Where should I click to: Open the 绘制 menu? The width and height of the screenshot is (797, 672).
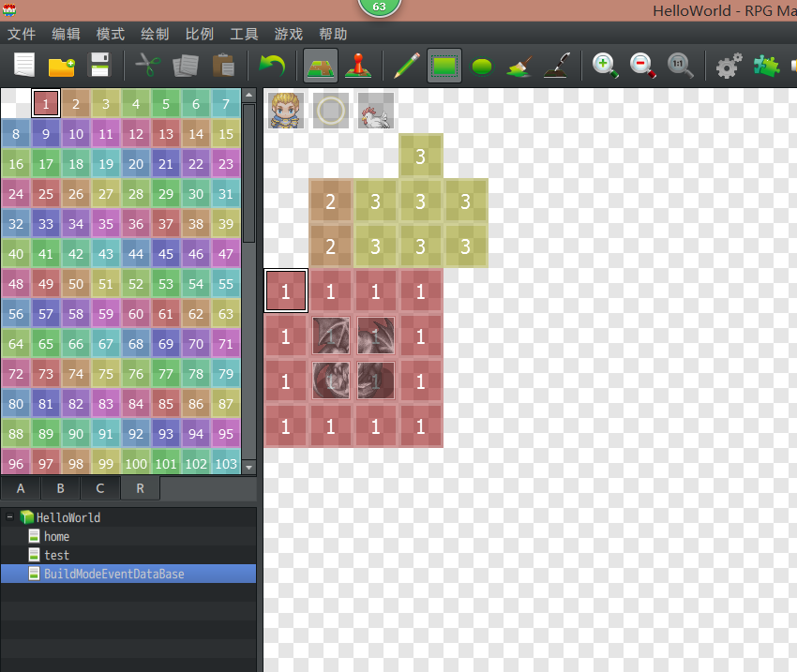155,34
